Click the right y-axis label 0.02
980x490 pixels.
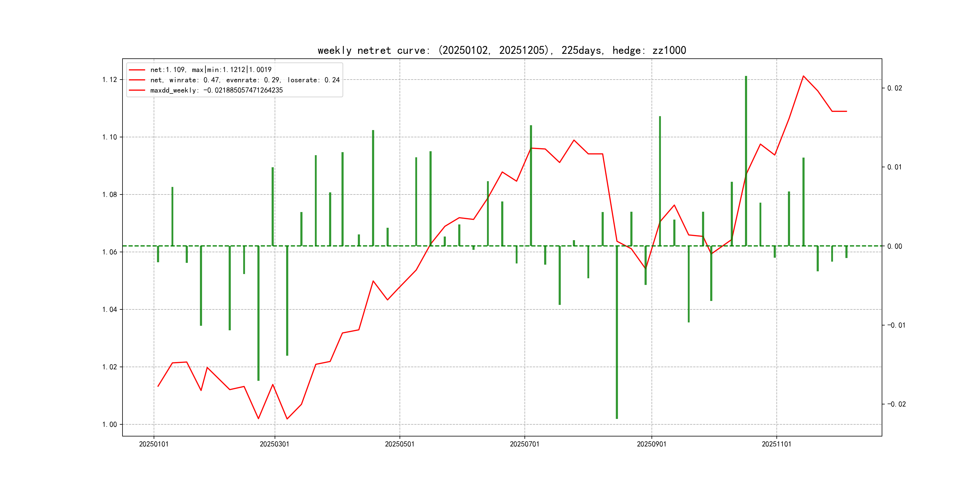point(894,88)
